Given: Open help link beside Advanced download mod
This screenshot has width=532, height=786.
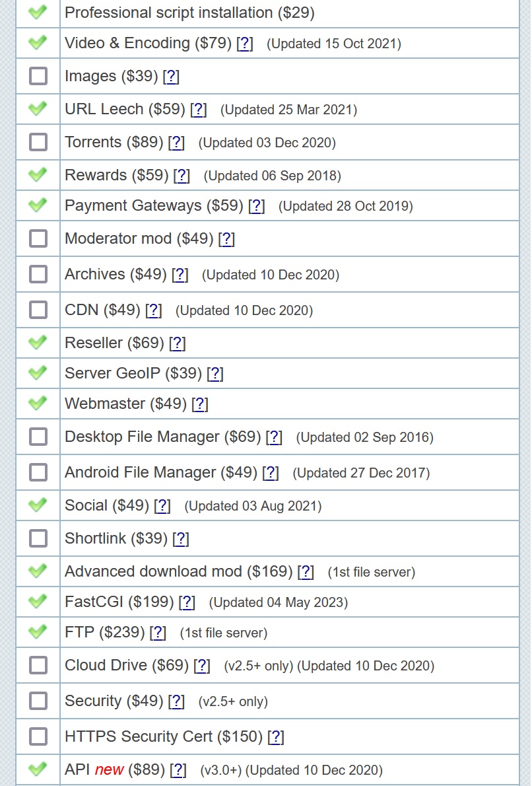Looking at the screenshot, I should (306, 572).
